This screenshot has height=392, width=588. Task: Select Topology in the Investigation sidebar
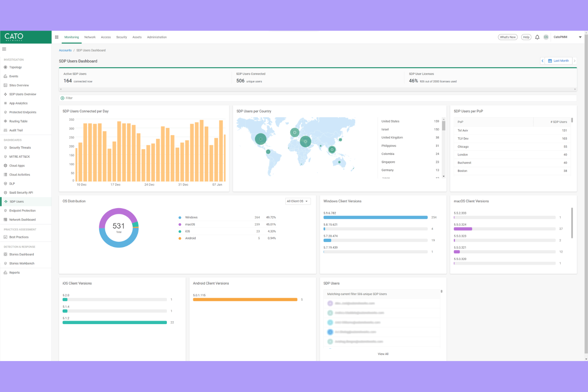point(15,67)
